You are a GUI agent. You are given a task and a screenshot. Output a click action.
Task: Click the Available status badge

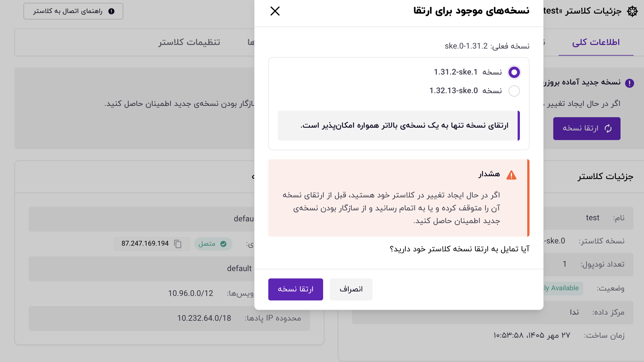click(563, 288)
